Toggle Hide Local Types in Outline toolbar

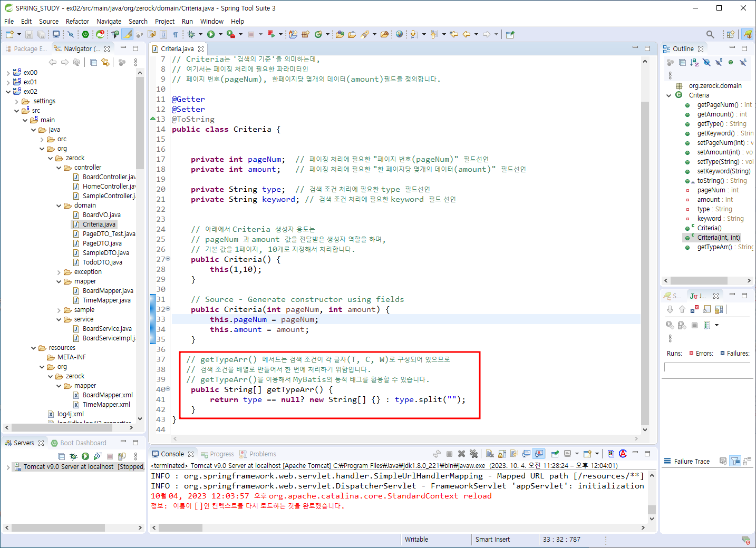[x=743, y=62]
